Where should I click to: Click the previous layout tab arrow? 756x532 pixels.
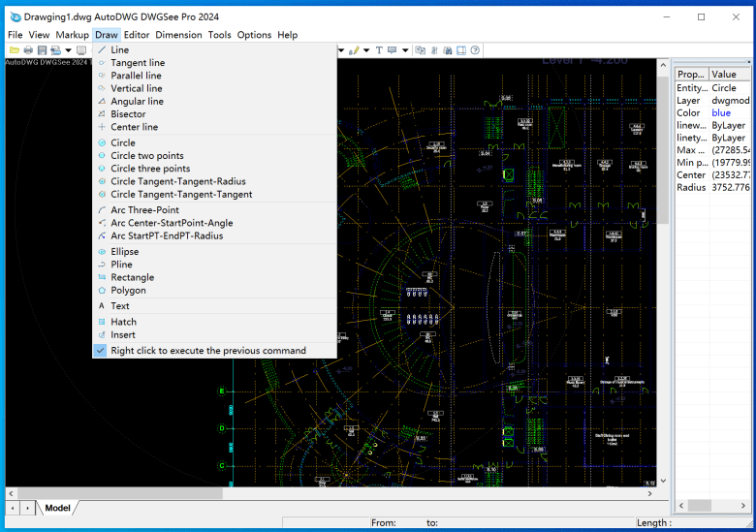pyautogui.click(x=13, y=508)
